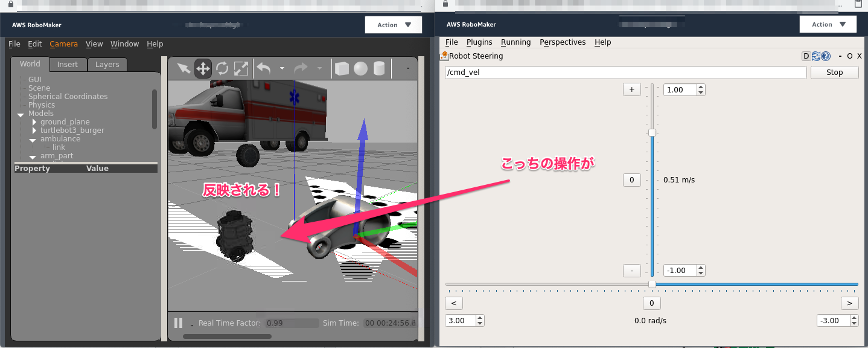Expand the ground_plane tree item
The width and height of the screenshot is (868, 348).
point(34,121)
